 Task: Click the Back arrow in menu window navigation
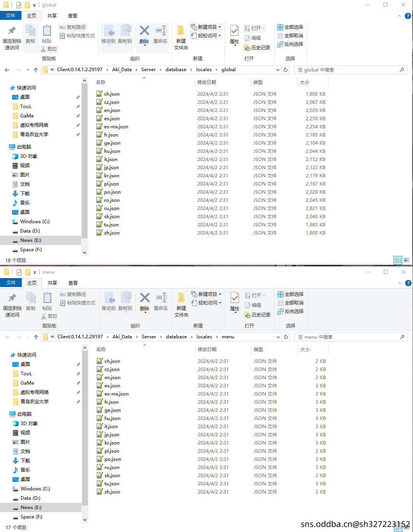7,337
